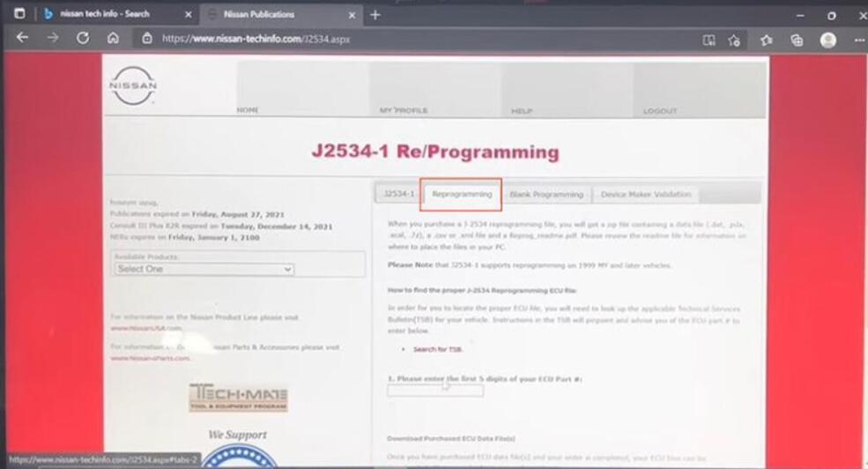Click the Nissan logo
This screenshot has width=868, height=469.
coord(133,86)
